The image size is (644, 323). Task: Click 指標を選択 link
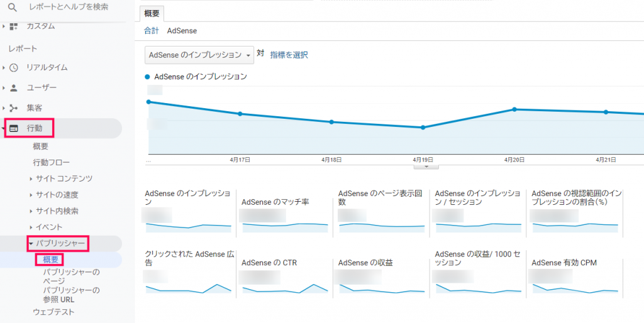tap(289, 55)
